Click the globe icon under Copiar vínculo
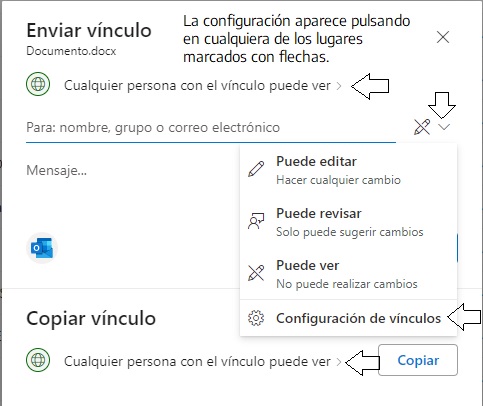The image size is (483, 406). point(38,360)
